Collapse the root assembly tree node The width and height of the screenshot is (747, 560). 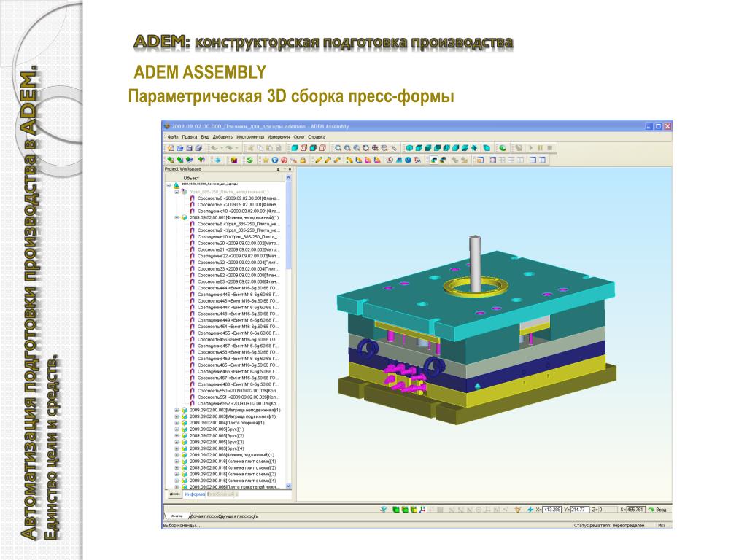[169, 185]
